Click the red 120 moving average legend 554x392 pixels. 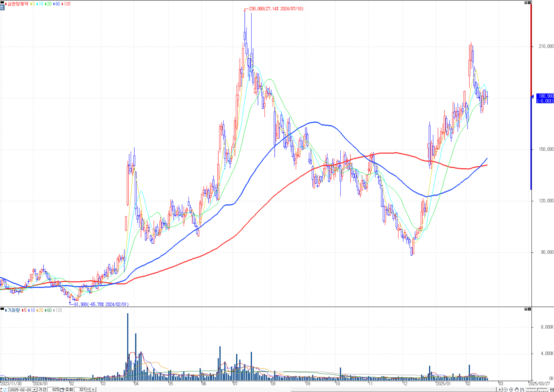pos(66,4)
